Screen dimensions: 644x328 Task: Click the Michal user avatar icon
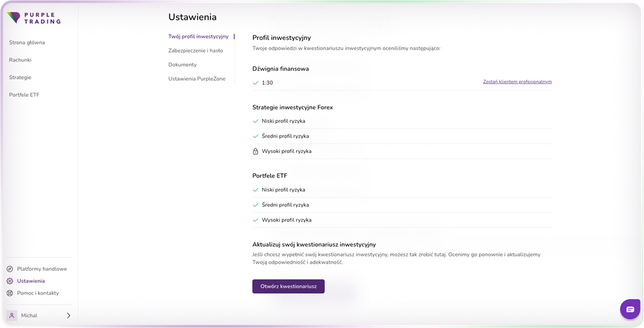pos(12,315)
